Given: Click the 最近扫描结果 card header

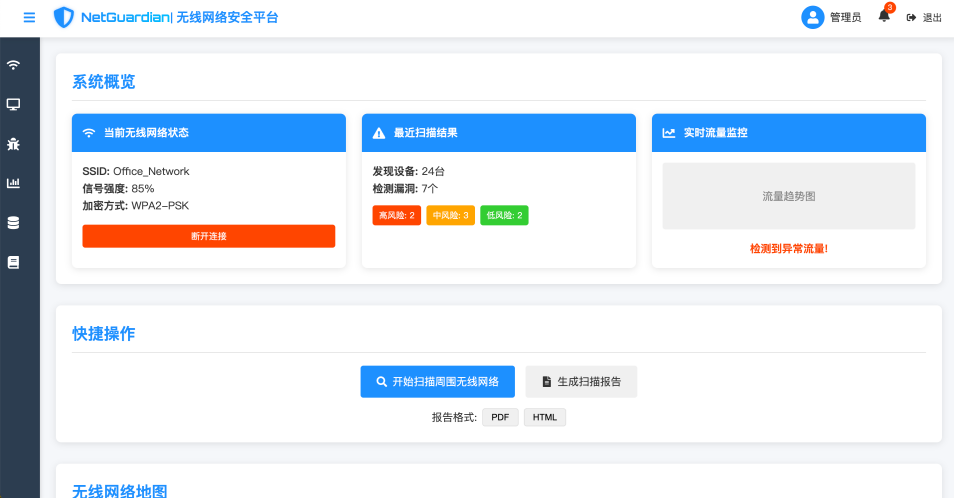Looking at the screenshot, I should click(x=499, y=133).
